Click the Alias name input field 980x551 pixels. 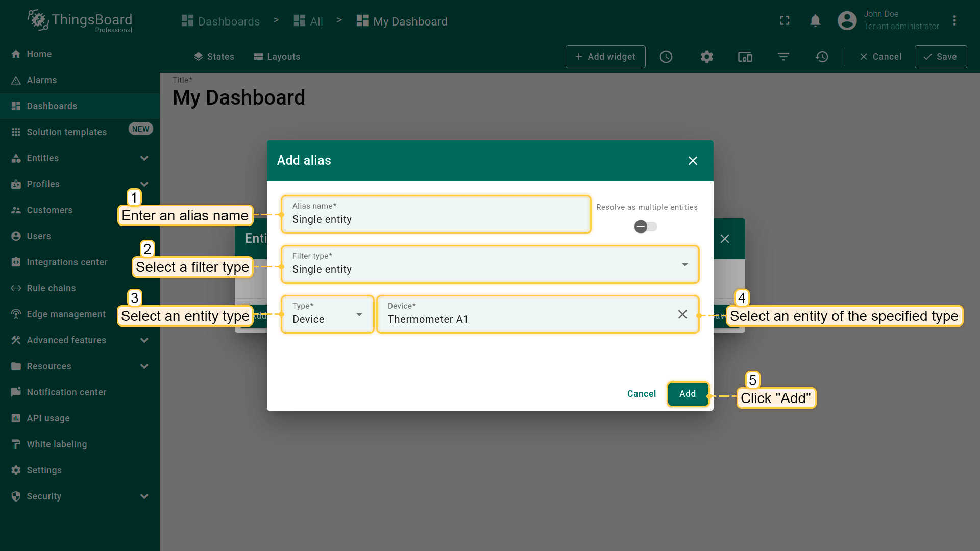coord(435,219)
